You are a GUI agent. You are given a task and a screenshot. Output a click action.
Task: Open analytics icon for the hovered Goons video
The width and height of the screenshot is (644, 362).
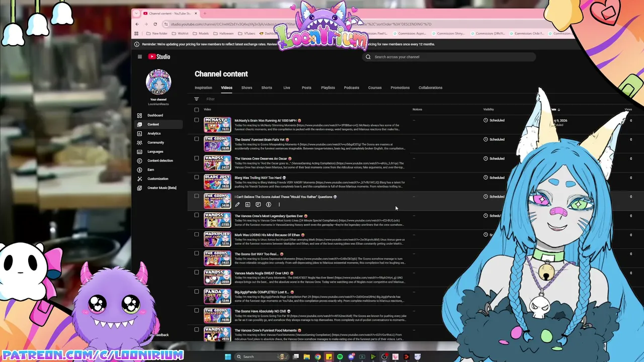tap(248, 205)
